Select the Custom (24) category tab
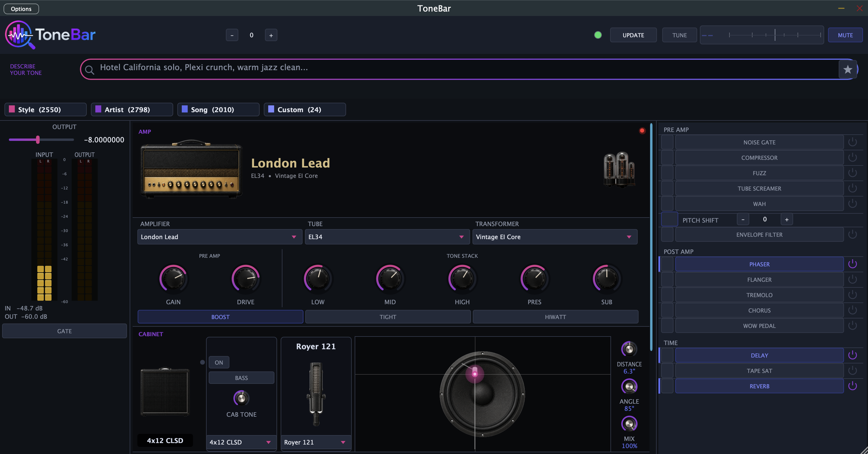 pos(305,110)
